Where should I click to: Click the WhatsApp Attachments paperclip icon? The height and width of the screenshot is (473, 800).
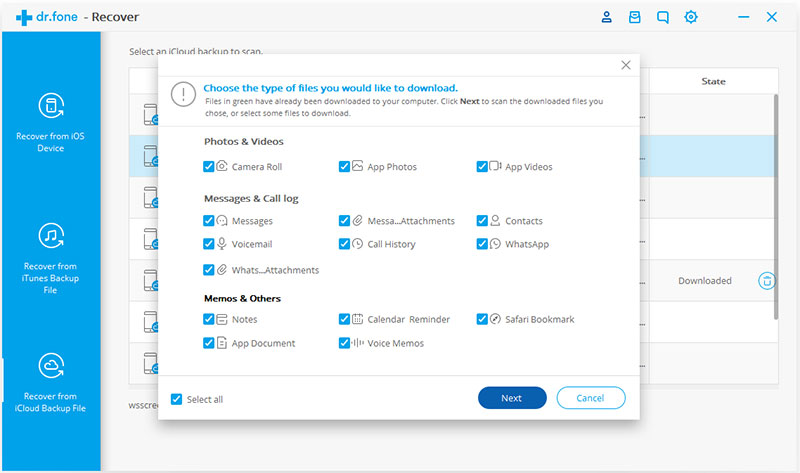(x=221, y=269)
